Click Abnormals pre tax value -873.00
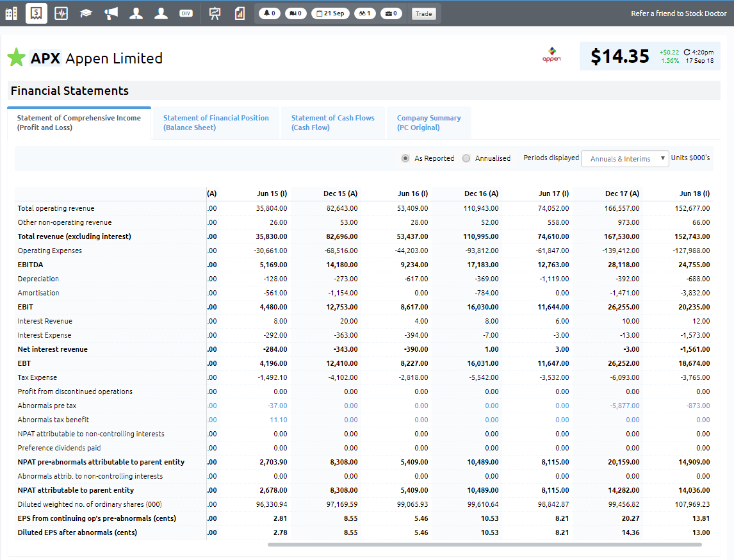The width and height of the screenshot is (734, 560). [698, 406]
